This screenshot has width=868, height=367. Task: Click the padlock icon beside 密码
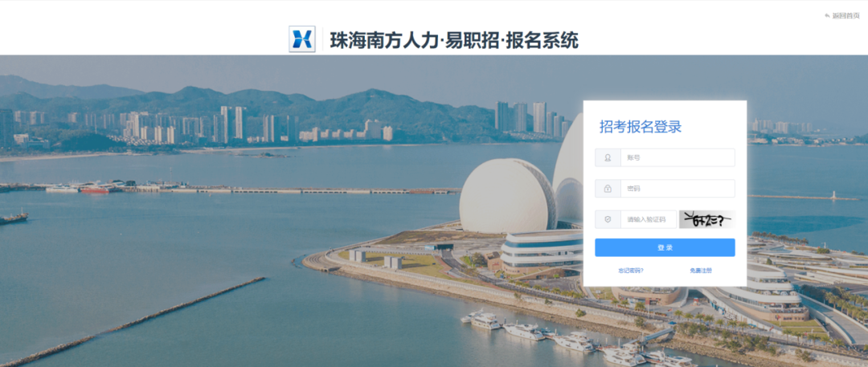[x=608, y=189]
